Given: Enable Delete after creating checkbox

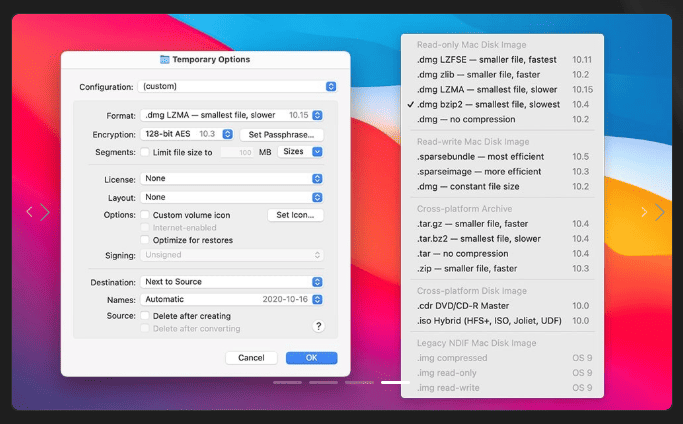Looking at the screenshot, I should pyautogui.click(x=145, y=315).
